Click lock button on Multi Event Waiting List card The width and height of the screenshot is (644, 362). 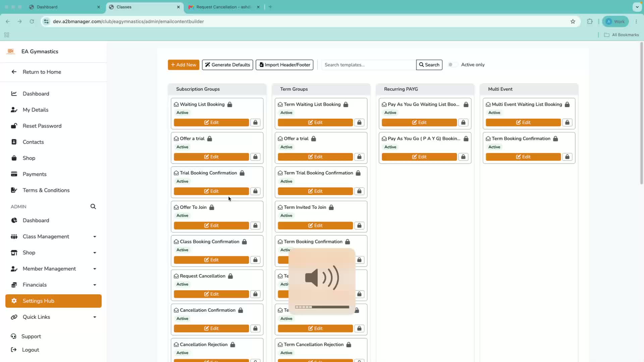(567, 123)
